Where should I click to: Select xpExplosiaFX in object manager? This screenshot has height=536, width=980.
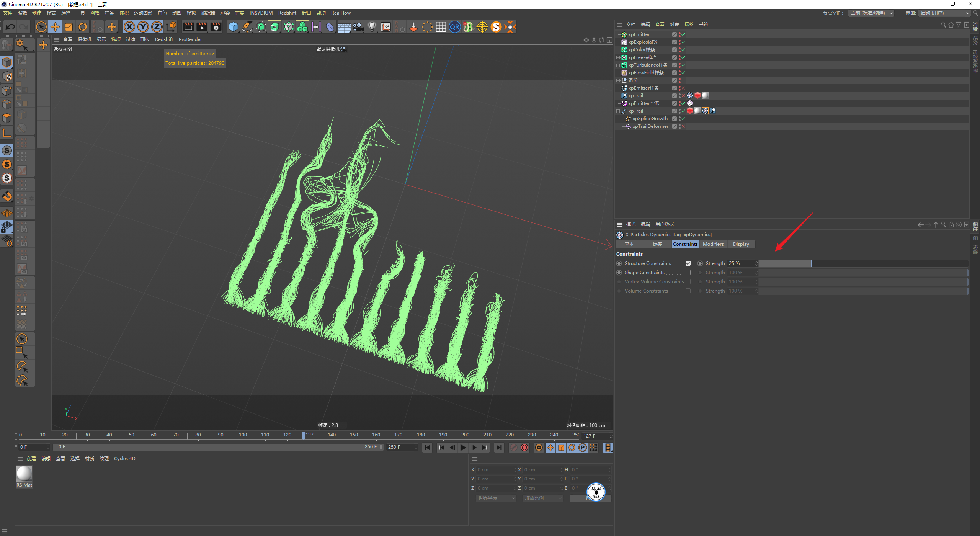pos(642,42)
